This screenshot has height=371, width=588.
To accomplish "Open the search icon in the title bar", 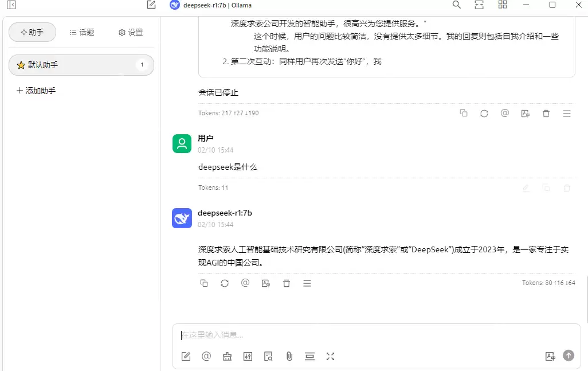I will point(456,5).
